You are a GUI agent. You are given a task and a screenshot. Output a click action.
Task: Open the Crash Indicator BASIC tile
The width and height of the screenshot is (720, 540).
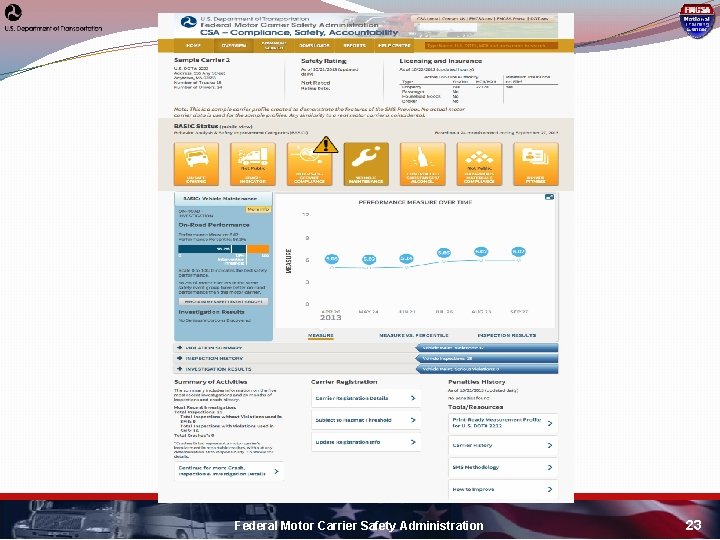click(253, 164)
